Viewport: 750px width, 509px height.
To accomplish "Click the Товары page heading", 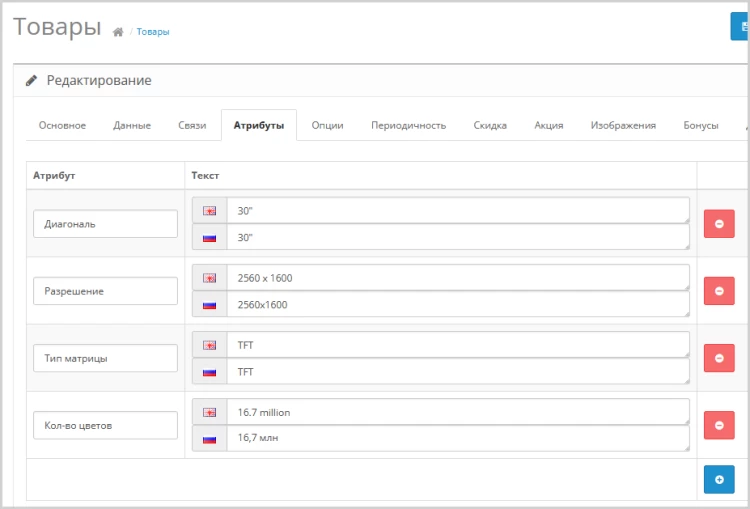I will click(x=57, y=26).
